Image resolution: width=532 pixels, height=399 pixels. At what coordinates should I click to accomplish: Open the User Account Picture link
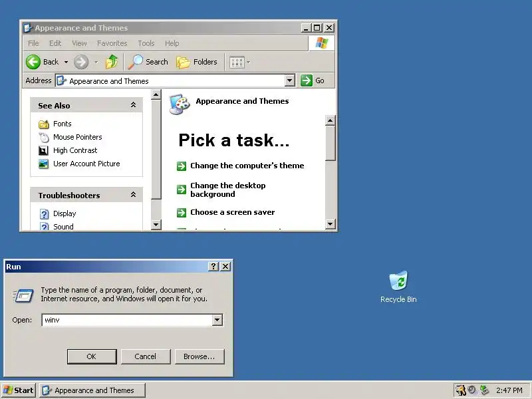(x=86, y=164)
